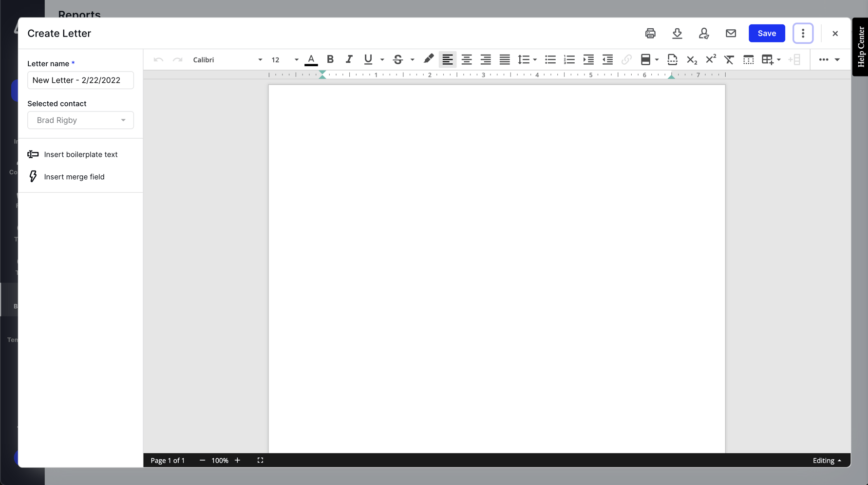Insert boilerplate text
The image size is (868, 485).
(x=80, y=154)
